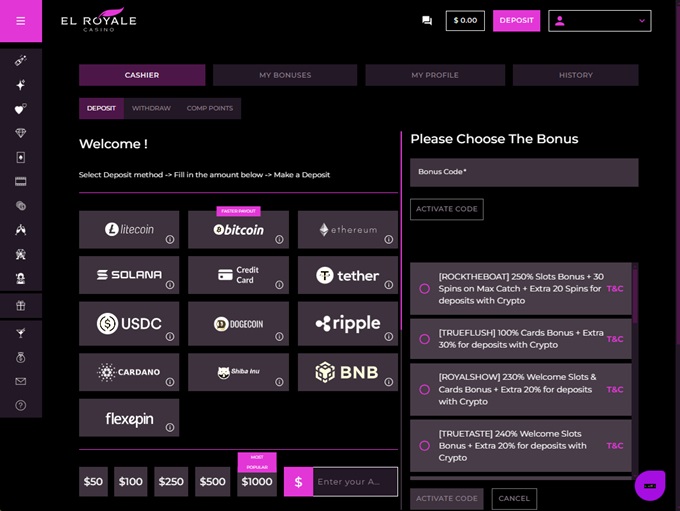
Task: Choose the $250 preset deposit amount
Action: tap(171, 482)
